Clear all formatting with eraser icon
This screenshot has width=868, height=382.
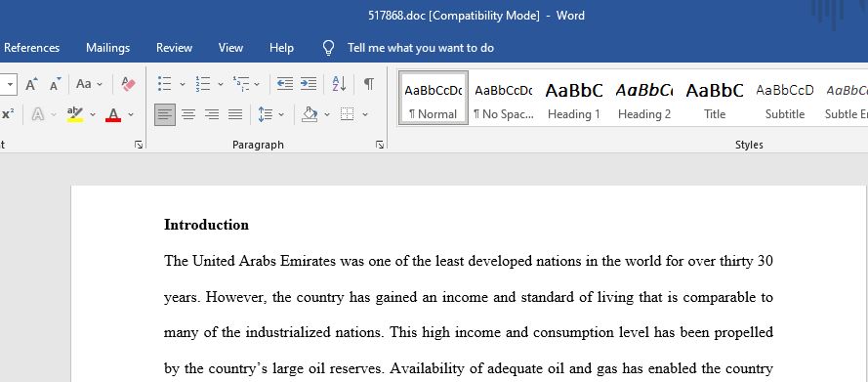click(x=129, y=84)
